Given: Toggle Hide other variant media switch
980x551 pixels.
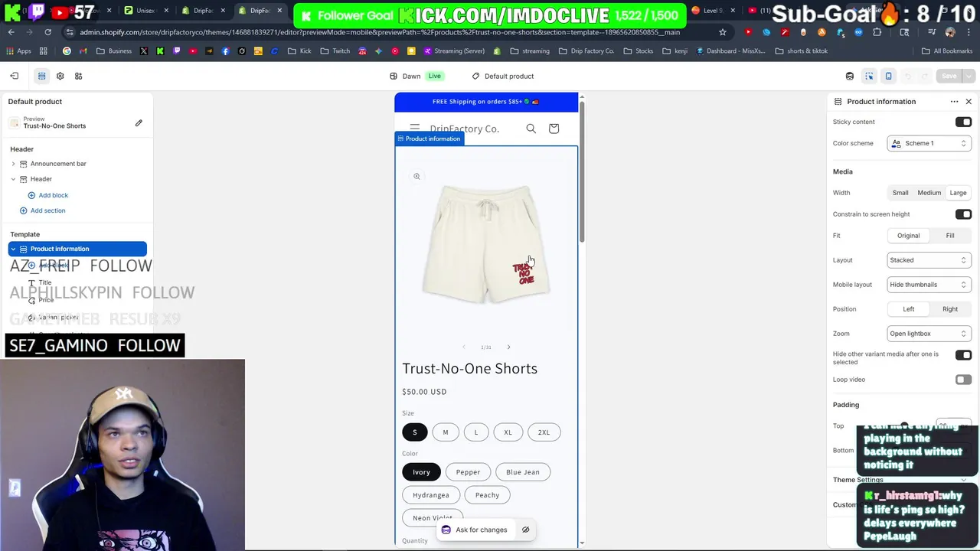Looking at the screenshot, I should click(x=963, y=355).
